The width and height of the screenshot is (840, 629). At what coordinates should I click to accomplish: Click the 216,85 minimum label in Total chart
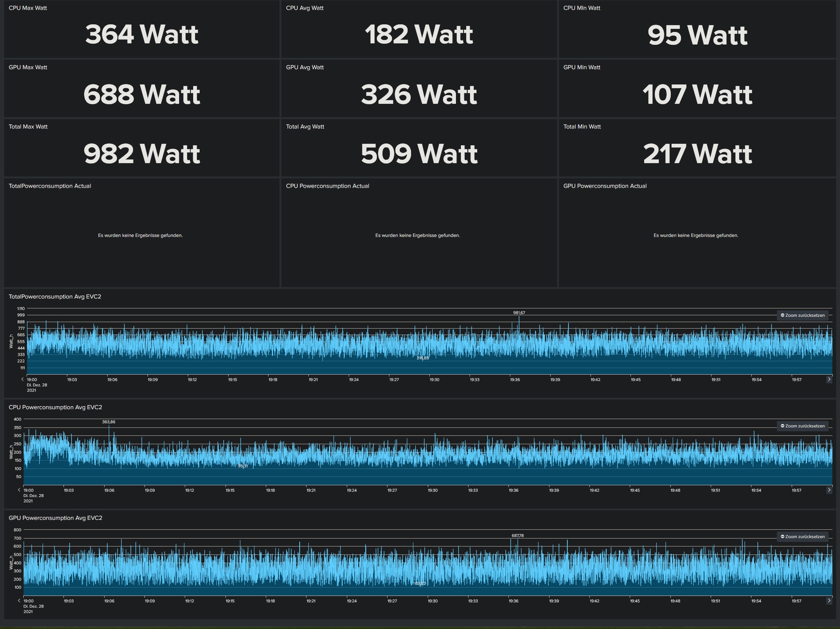(422, 358)
